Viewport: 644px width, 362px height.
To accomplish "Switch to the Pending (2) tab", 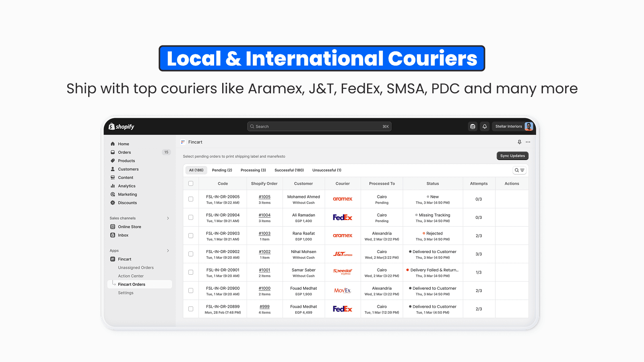I will coord(222,170).
